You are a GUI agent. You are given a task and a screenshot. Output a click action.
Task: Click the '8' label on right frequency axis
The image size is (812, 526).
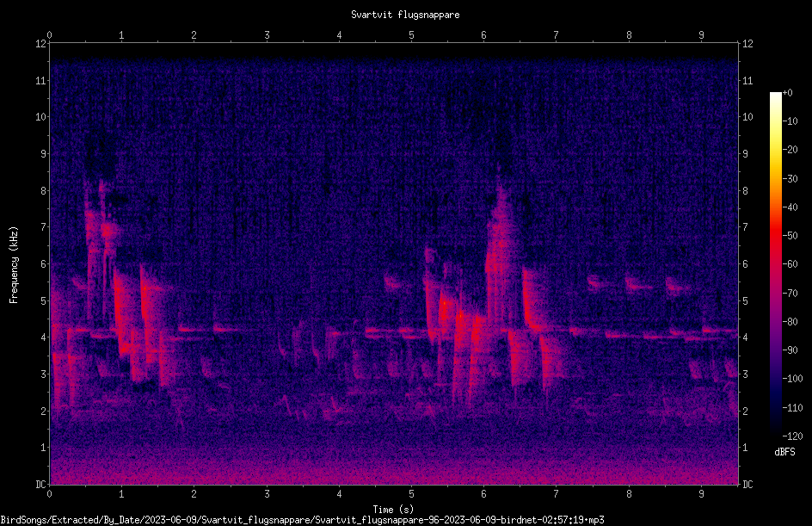click(x=745, y=191)
